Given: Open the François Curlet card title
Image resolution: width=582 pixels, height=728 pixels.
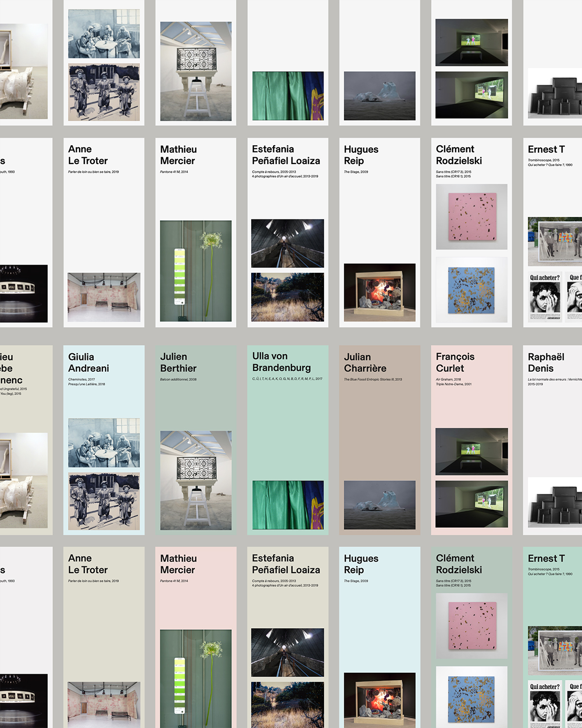Looking at the screenshot, I should 455,363.
